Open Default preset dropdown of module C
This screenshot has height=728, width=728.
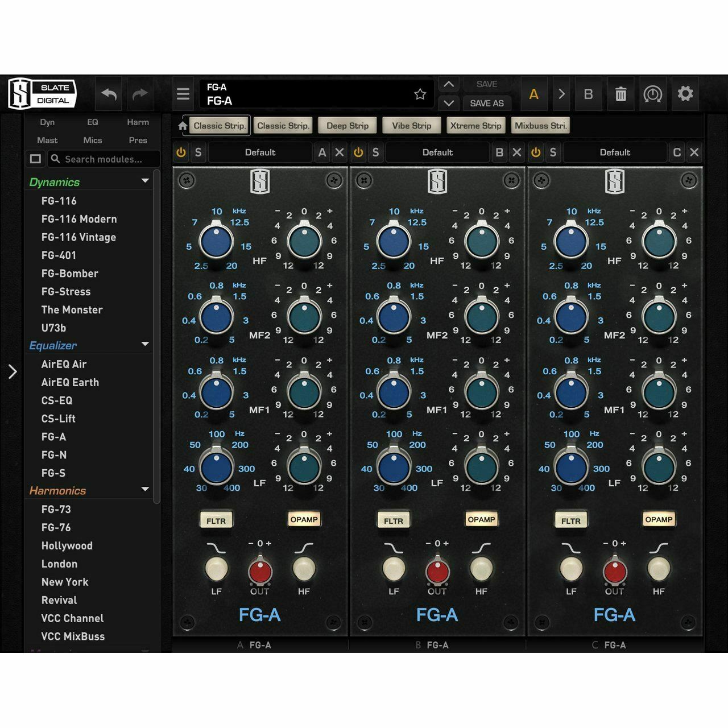click(x=615, y=152)
